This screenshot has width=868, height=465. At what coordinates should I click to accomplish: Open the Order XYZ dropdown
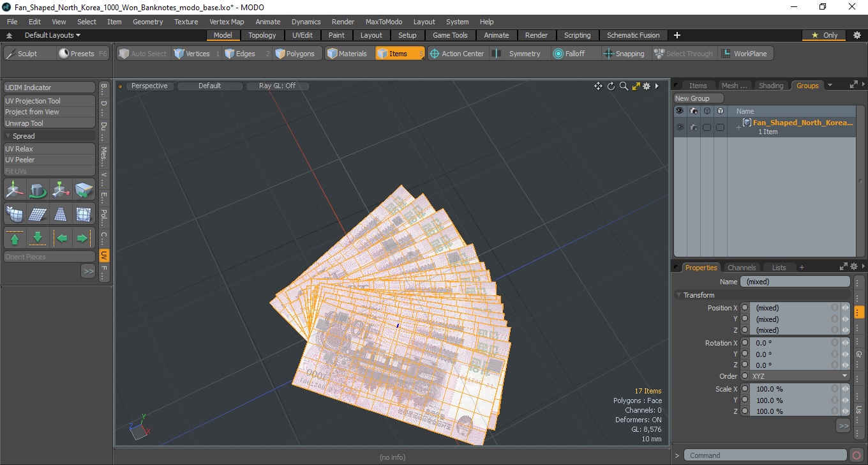point(800,376)
